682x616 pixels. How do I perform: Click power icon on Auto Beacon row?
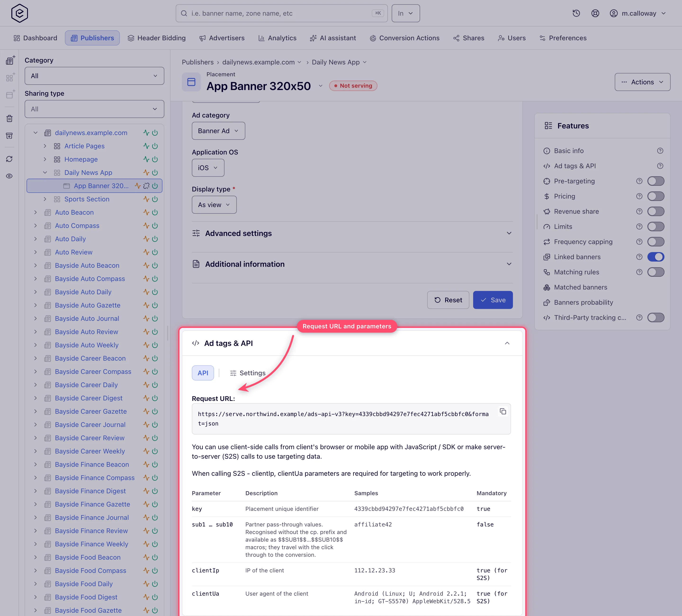[x=155, y=212]
